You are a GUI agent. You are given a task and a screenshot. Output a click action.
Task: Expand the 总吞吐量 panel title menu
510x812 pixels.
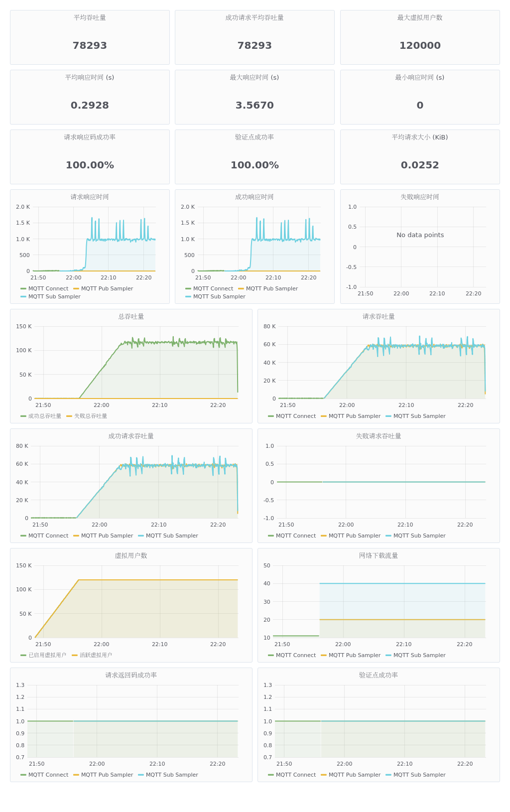point(131,316)
